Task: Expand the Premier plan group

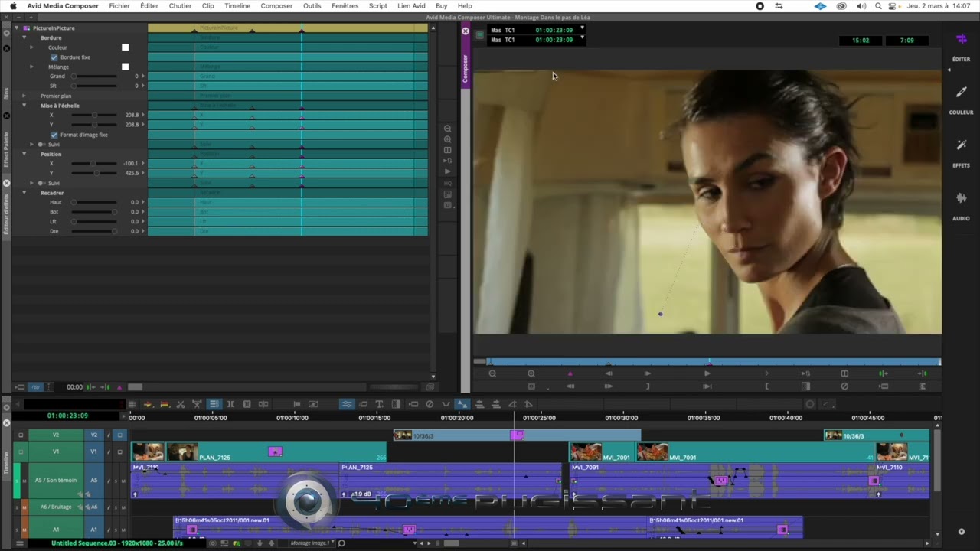Action: (x=24, y=96)
